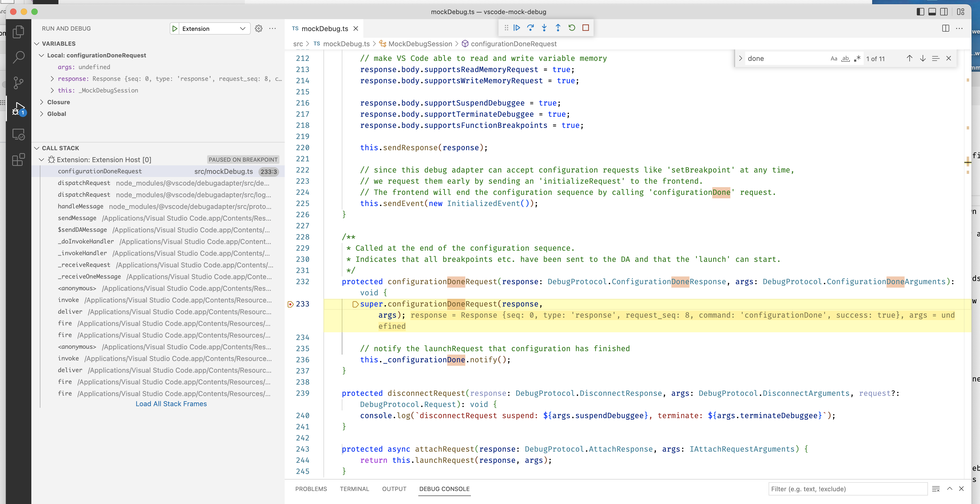Click Load All Stack Frames
This screenshot has width=980, height=504.
pyautogui.click(x=171, y=404)
